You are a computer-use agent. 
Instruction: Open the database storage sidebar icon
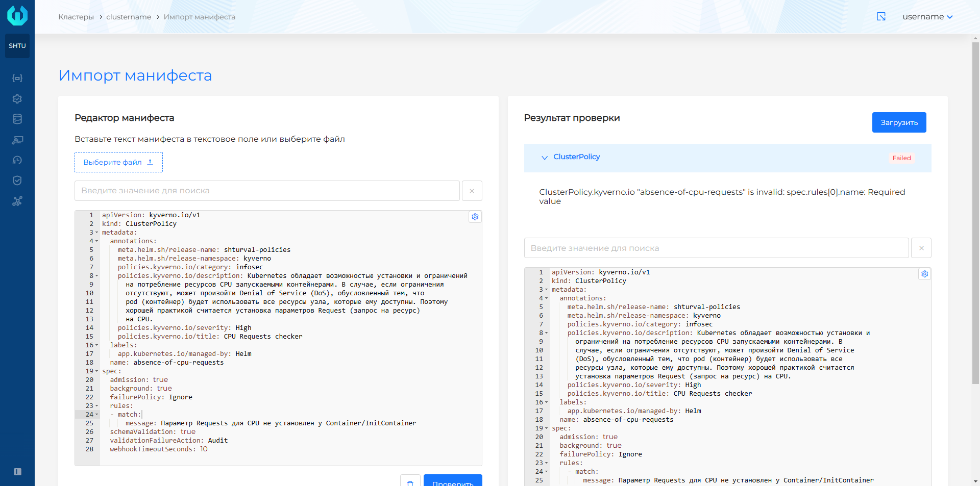click(x=17, y=119)
